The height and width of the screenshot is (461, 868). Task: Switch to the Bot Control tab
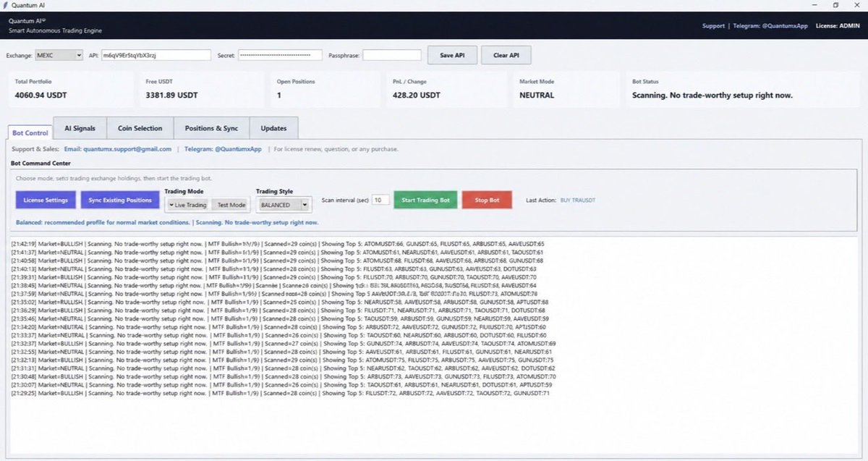click(30, 132)
